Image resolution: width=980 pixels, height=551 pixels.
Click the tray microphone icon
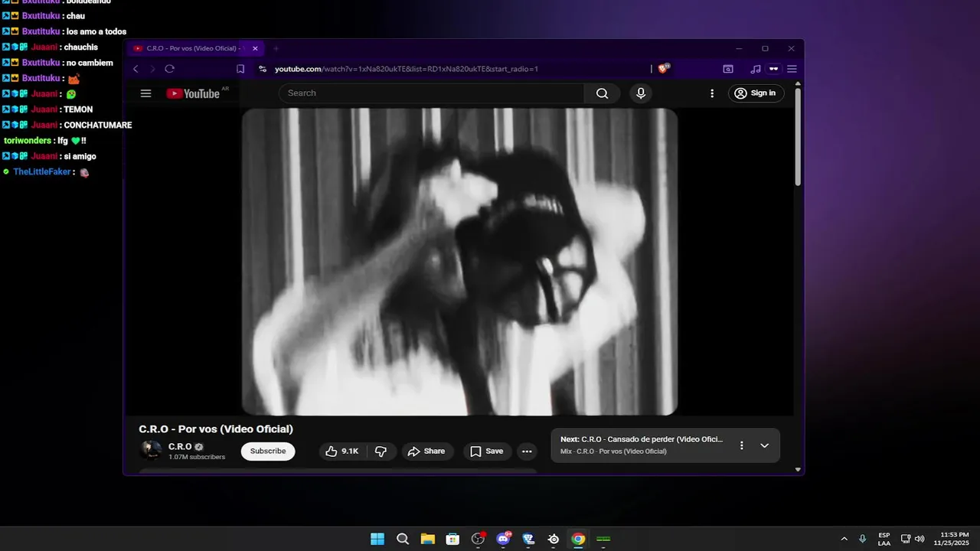point(863,539)
